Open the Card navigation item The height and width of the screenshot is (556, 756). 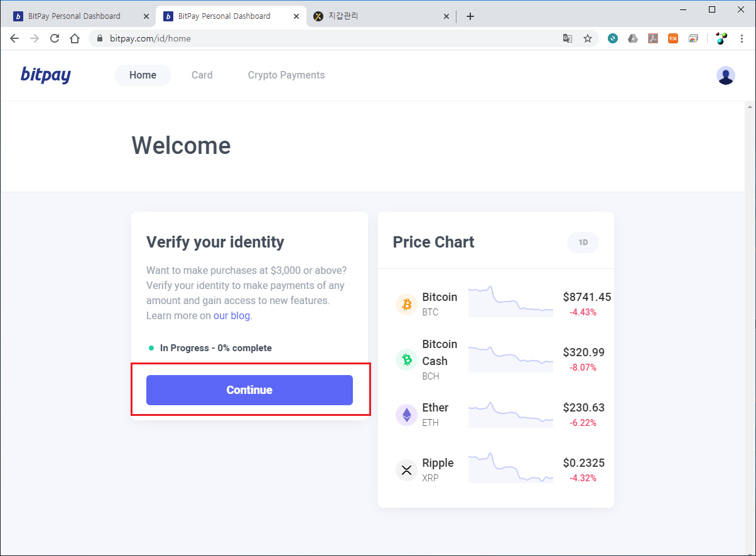coord(202,75)
